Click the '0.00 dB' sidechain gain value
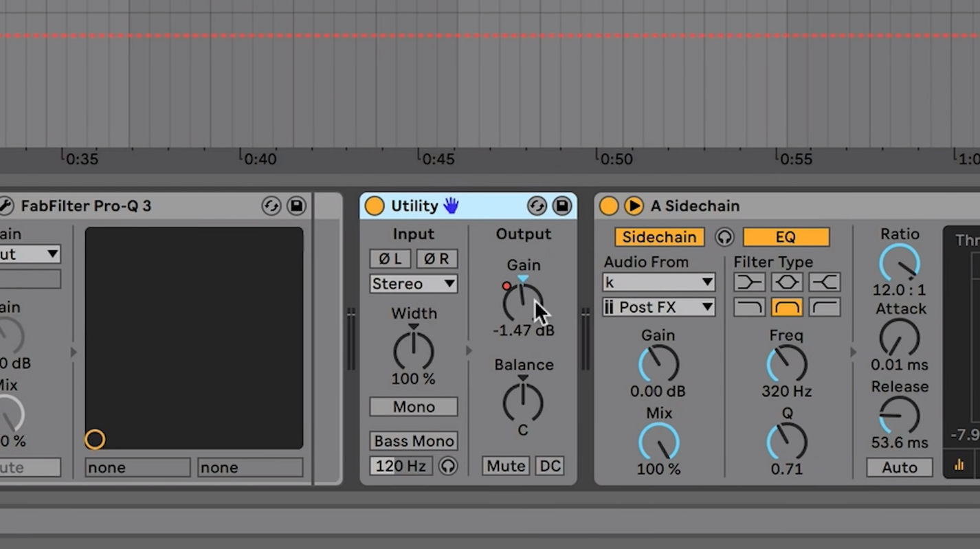This screenshot has height=549, width=980. (658, 392)
